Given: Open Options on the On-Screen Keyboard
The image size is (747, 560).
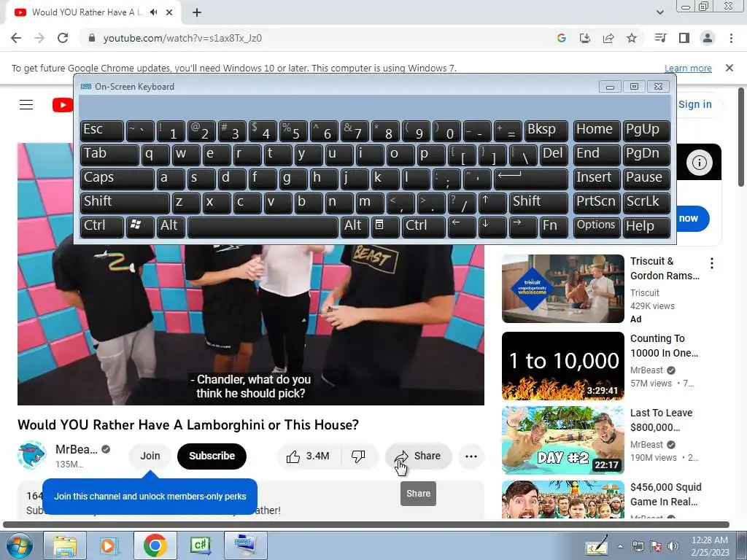Looking at the screenshot, I should tap(597, 227).
